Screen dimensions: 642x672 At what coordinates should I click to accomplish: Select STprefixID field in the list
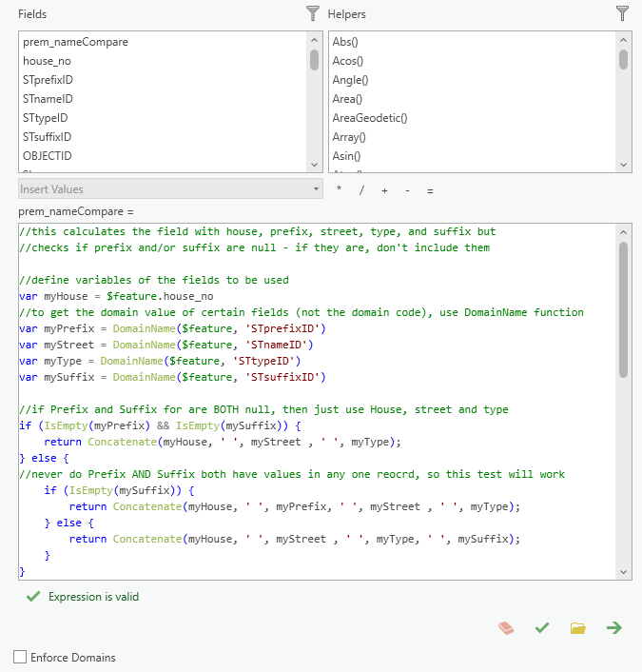click(49, 80)
